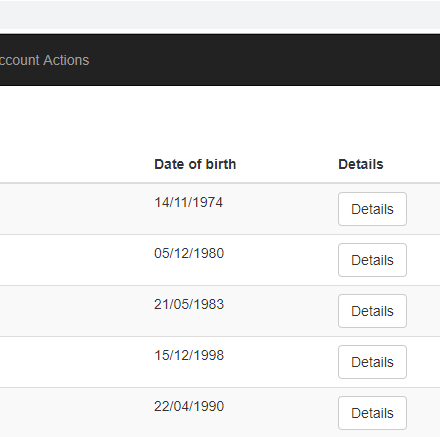Open Details for birth date 14/11/1974
440x437 pixels.
(x=372, y=209)
